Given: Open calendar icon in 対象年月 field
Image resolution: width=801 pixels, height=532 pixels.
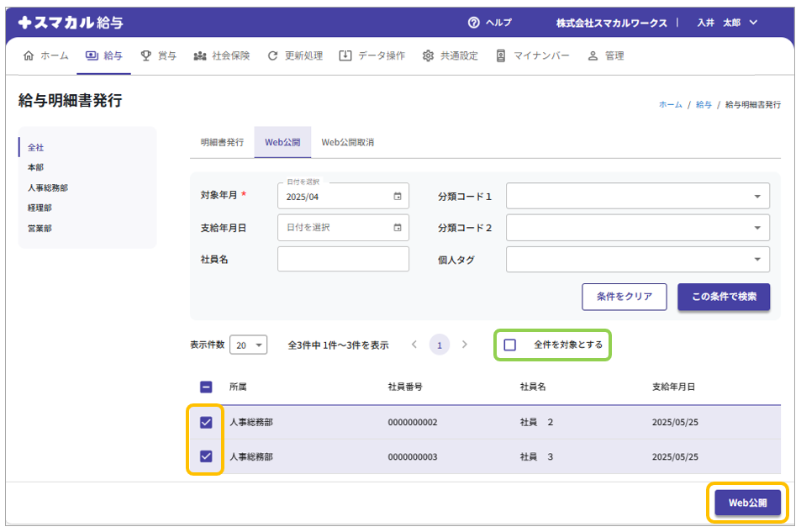Looking at the screenshot, I should [x=398, y=196].
